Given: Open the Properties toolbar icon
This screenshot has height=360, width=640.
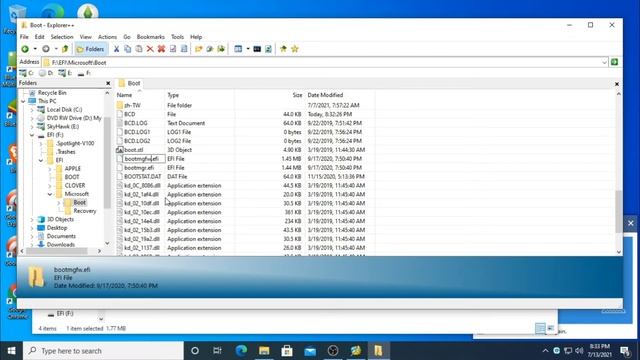Looking at the screenshot, I should (x=173, y=49).
